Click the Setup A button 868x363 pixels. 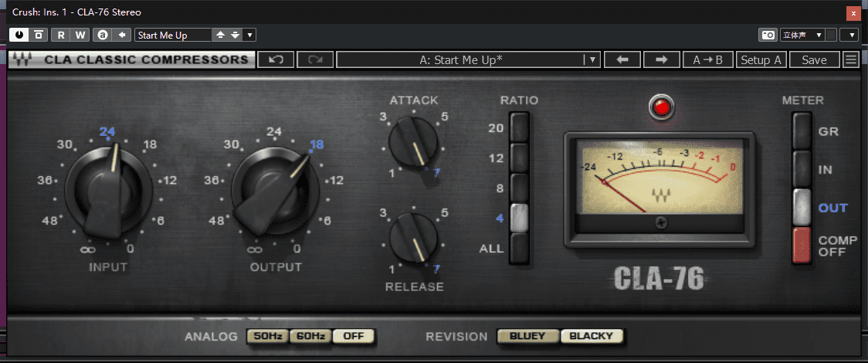pyautogui.click(x=761, y=59)
